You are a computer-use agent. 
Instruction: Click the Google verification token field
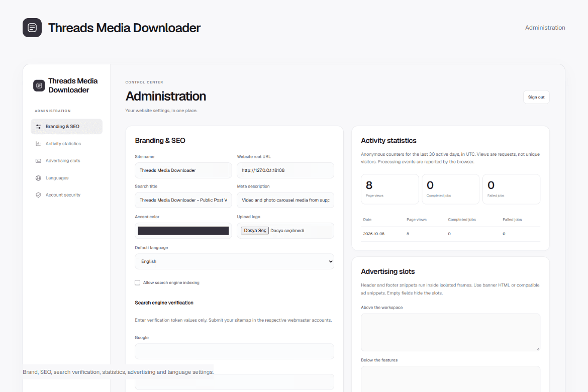[234, 351]
